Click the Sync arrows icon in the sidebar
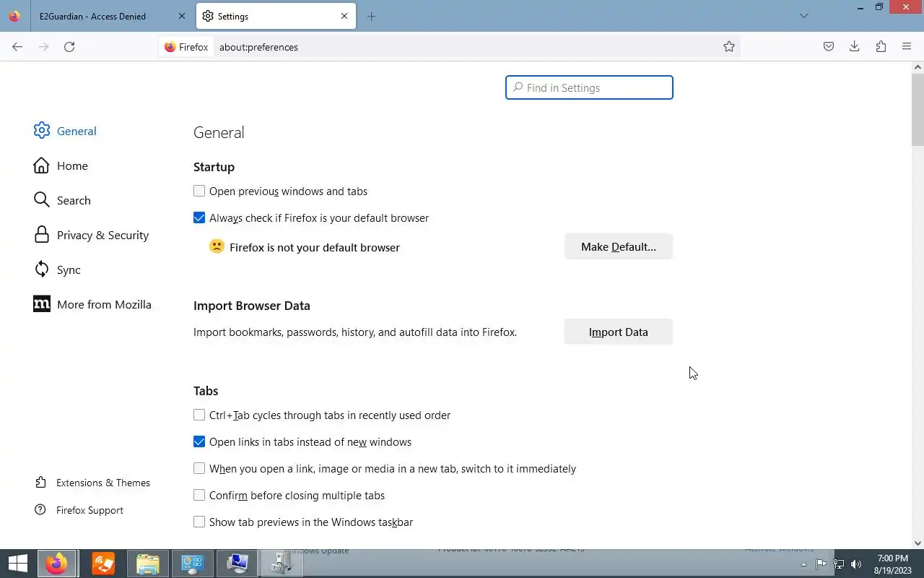 (x=42, y=269)
